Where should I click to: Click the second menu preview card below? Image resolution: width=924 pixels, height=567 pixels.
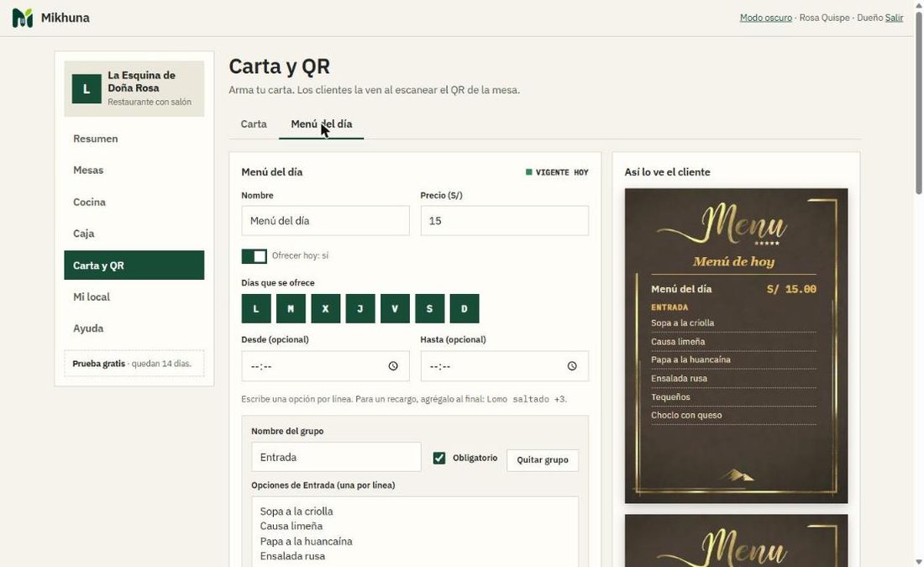[x=736, y=540]
